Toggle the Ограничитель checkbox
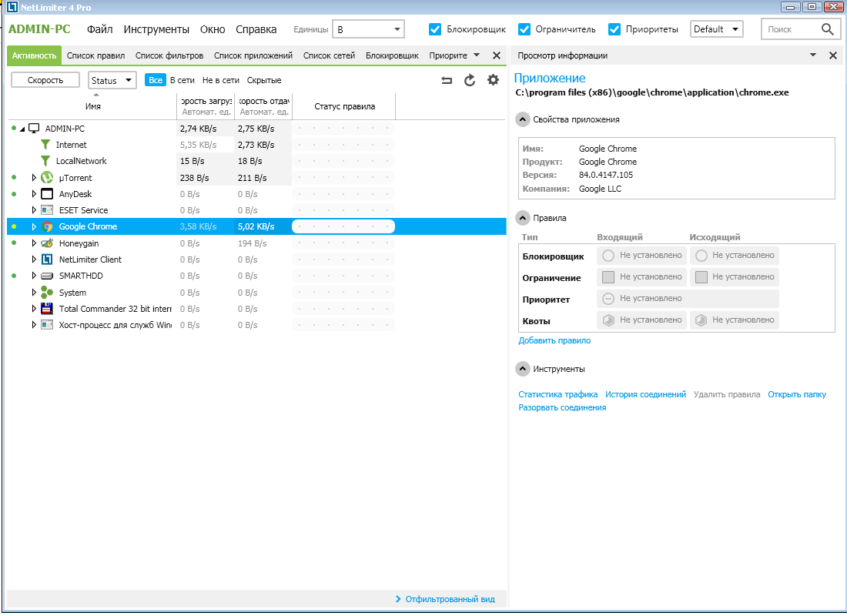Viewport: 847px width, 616px height. coord(524,29)
